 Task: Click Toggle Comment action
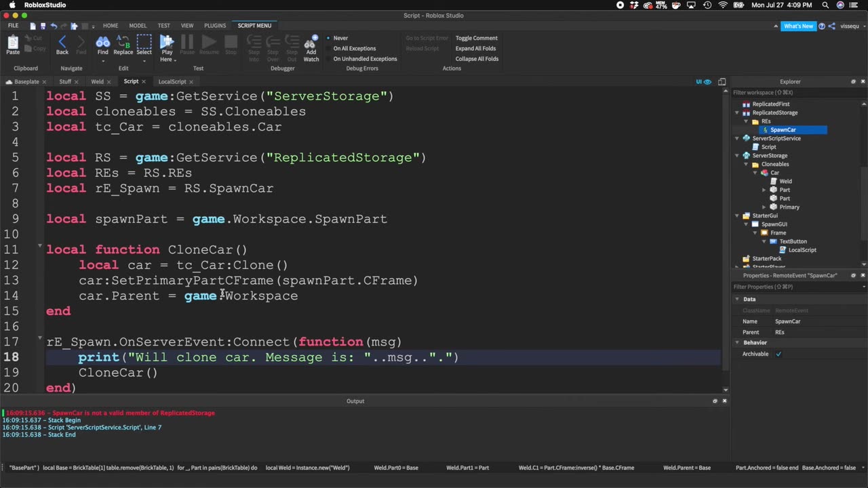coord(476,38)
